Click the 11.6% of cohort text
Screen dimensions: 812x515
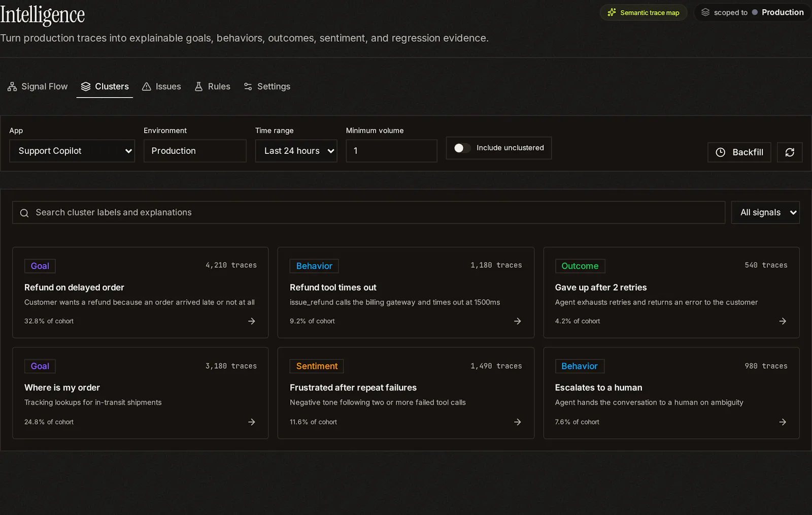tap(313, 422)
